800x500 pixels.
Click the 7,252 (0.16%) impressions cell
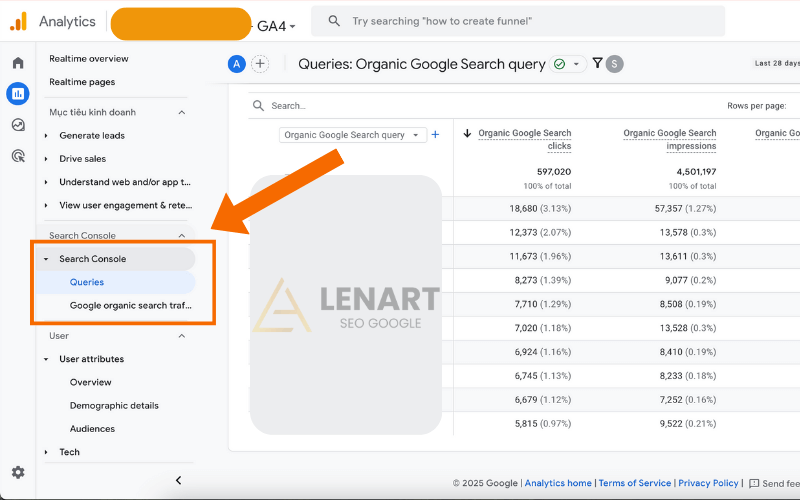(x=688, y=399)
